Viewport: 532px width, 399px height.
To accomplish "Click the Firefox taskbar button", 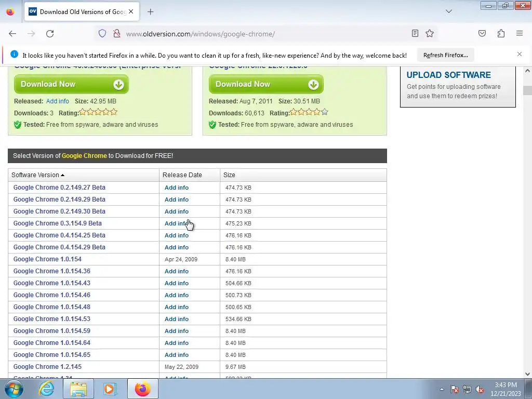I will click(x=142, y=389).
